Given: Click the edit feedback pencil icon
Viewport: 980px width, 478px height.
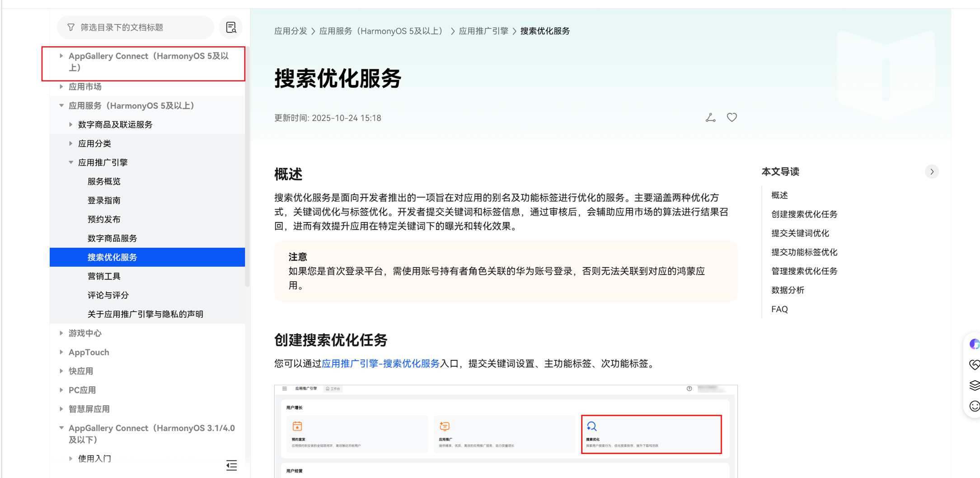Looking at the screenshot, I should 710,118.
